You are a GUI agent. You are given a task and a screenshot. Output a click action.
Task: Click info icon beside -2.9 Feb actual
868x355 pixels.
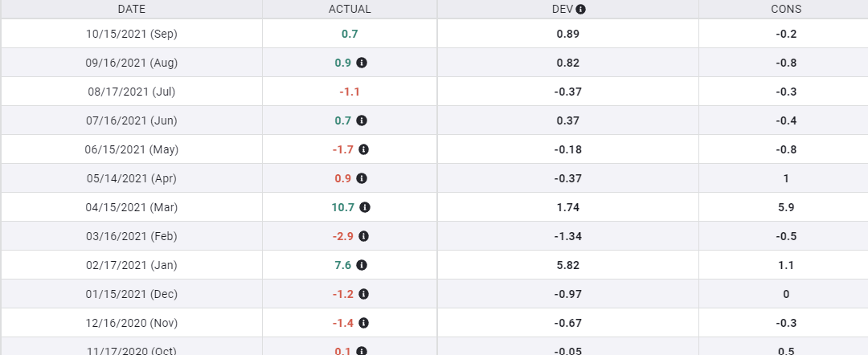pyautogui.click(x=363, y=236)
